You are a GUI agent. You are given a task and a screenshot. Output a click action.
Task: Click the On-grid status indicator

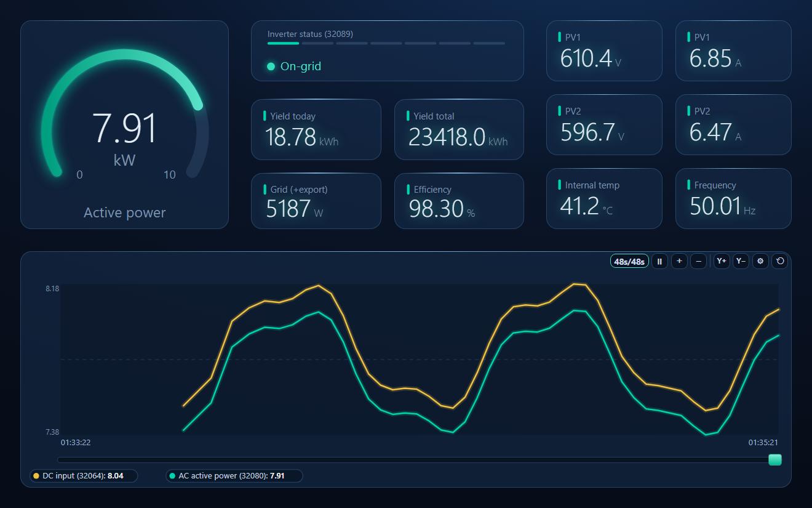click(x=294, y=67)
